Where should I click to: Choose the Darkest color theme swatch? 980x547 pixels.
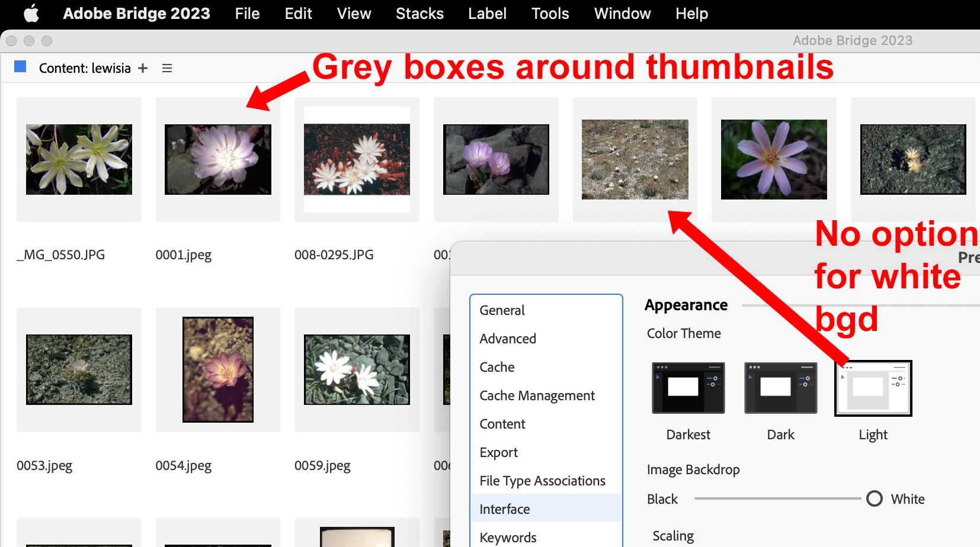tap(688, 388)
